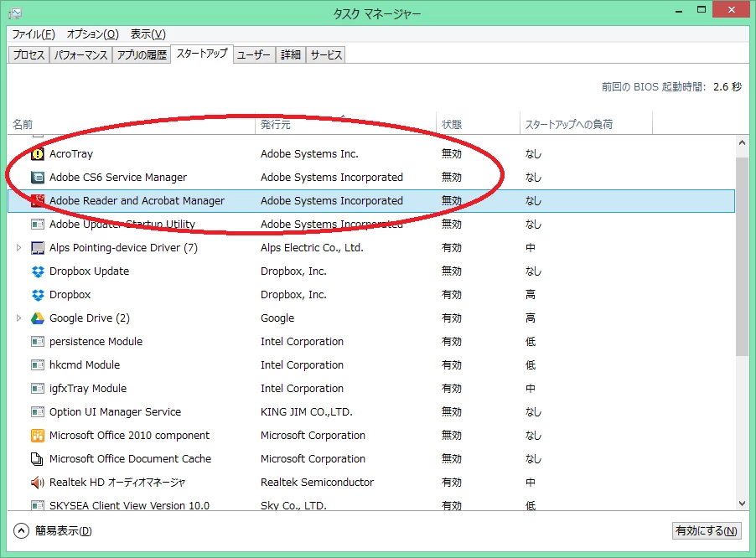Image resolution: width=756 pixels, height=558 pixels.
Task: Click the Alps Electric Co., Ltd. publisher
Action: [x=312, y=248]
